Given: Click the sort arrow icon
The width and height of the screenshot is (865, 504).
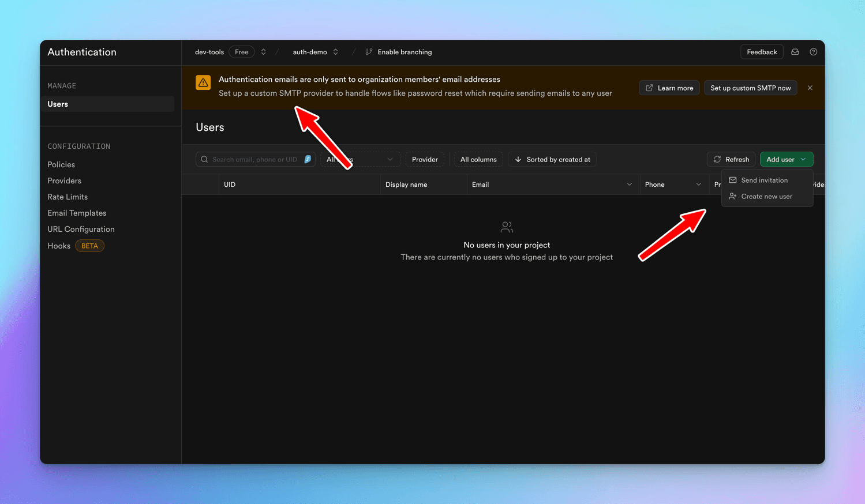Looking at the screenshot, I should pyautogui.click(x=518, y=159).
